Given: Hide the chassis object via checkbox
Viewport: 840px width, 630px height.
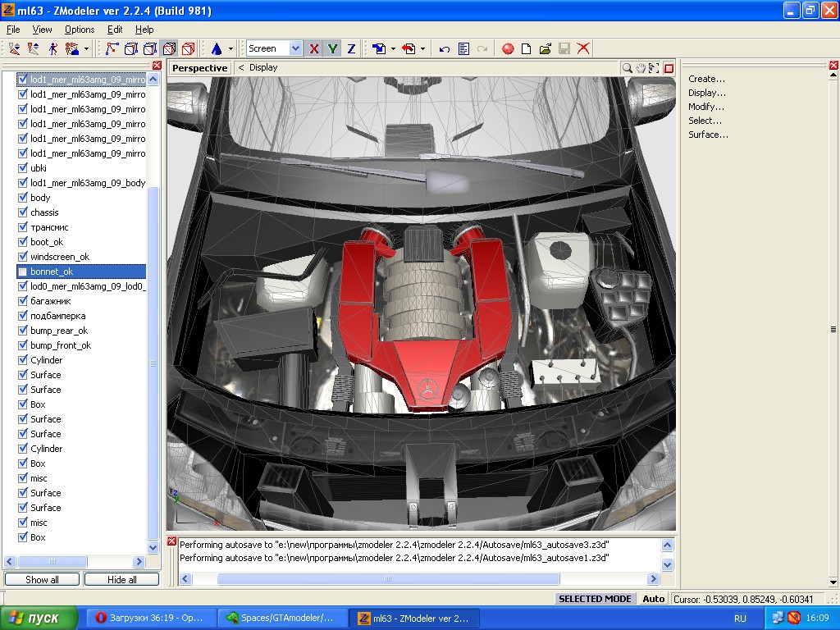Looking at the screenshot, I should coord(22,212).
